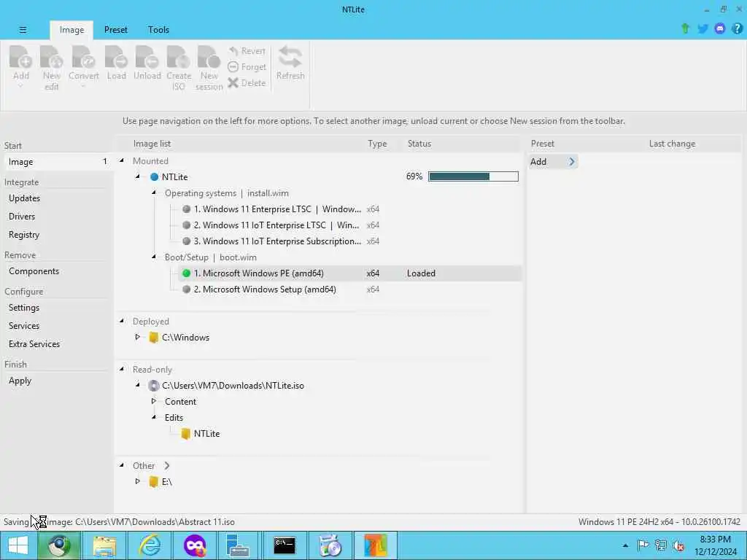The image size is (747, 560).
Task: Switch to the Tools ribbon tab
Action: point(158,30)
